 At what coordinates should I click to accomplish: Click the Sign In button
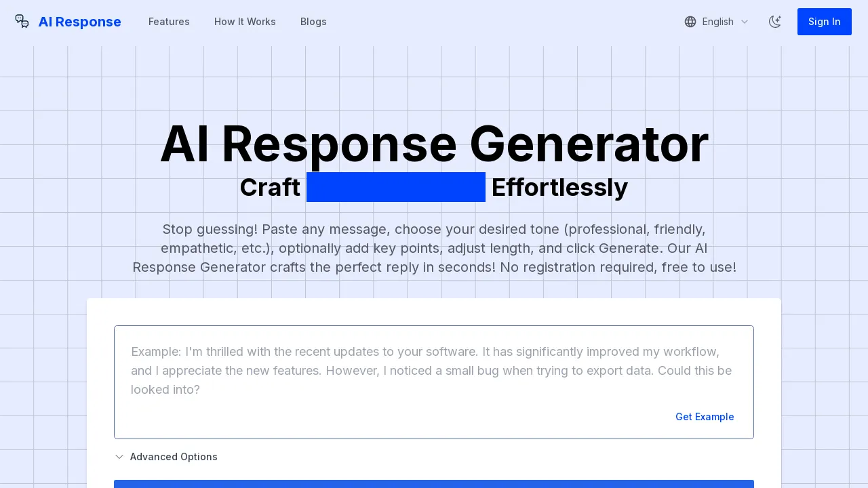(x=824, y=22)
